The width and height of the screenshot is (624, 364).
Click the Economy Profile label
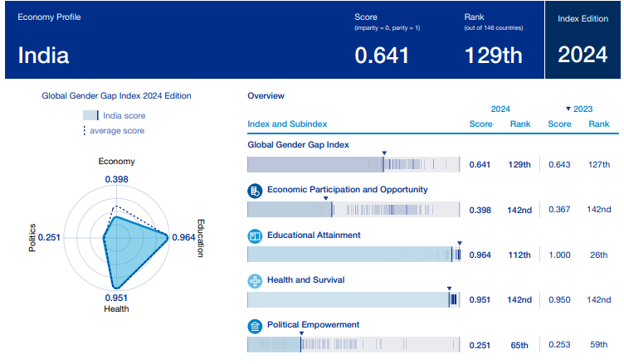(49, 17)
